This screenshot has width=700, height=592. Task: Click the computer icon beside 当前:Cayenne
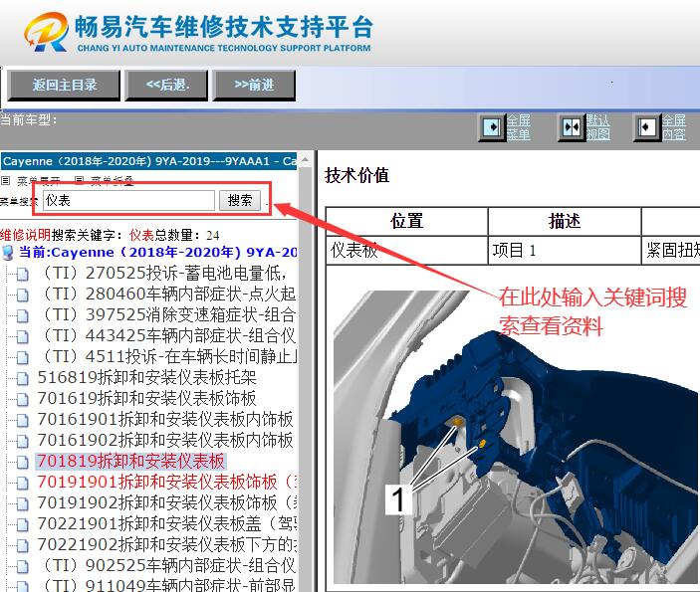tap(8, 253)
